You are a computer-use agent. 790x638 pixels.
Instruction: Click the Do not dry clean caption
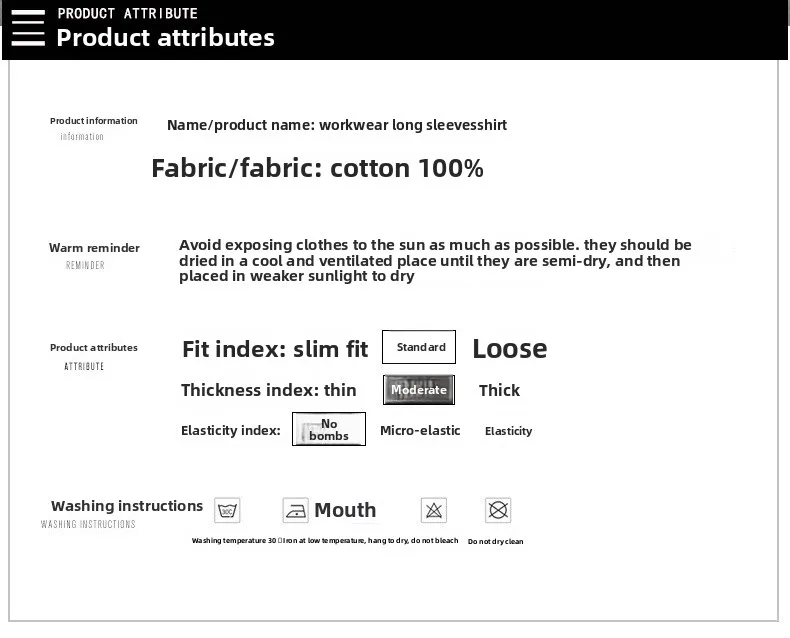[x=495, y=542]
